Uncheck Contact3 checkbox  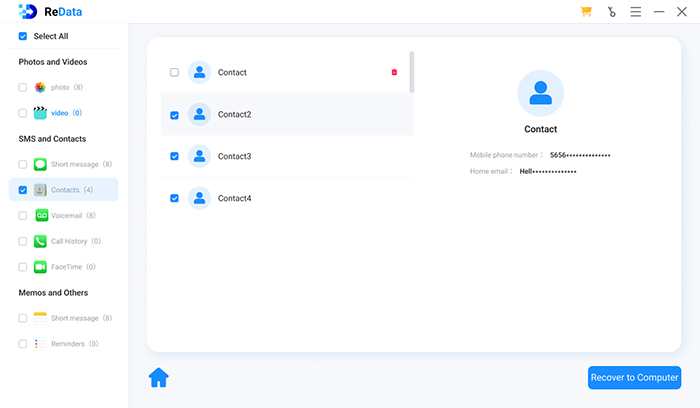[175, 156]
